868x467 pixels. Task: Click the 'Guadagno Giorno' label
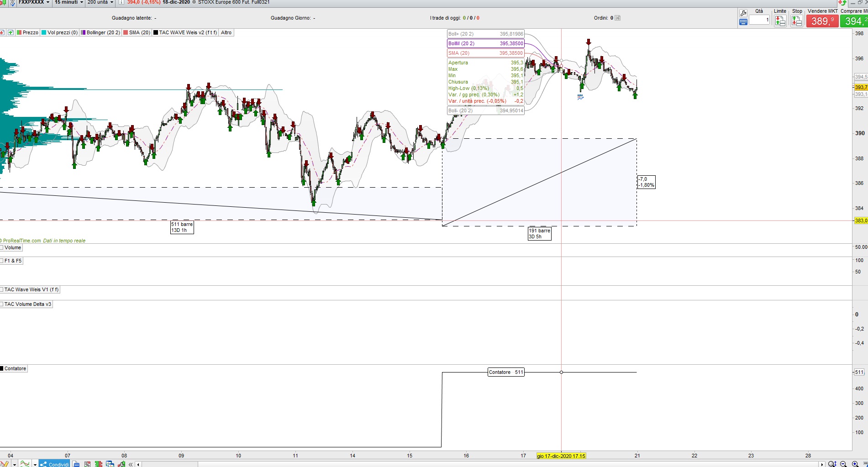coord(291,18)
